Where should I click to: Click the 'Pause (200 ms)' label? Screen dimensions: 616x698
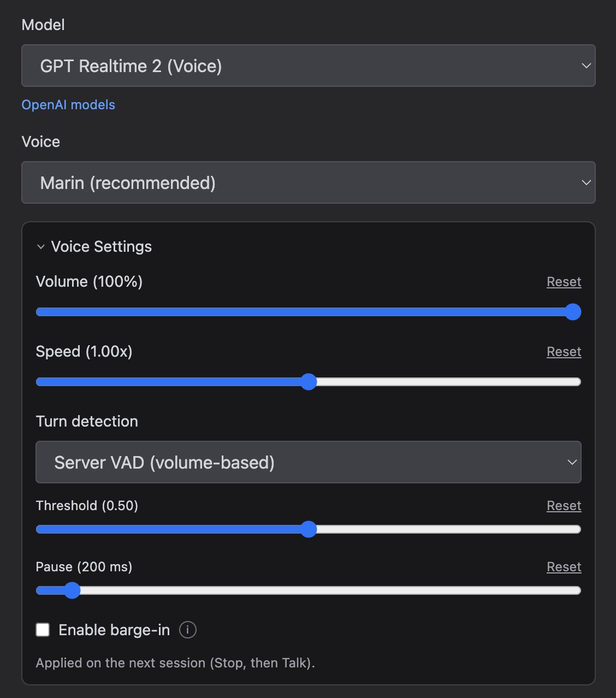pos(84,567)
